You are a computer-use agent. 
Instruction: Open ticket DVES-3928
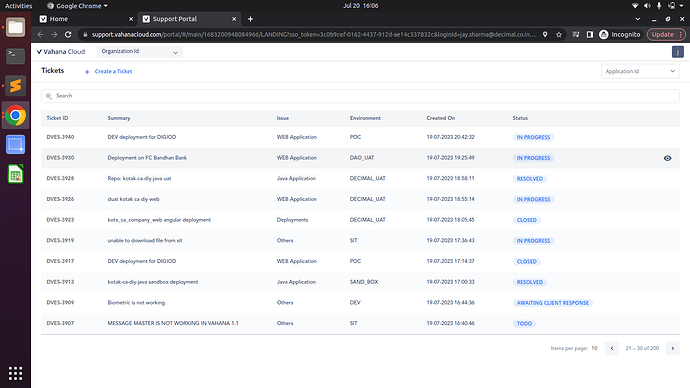[60, 178]
